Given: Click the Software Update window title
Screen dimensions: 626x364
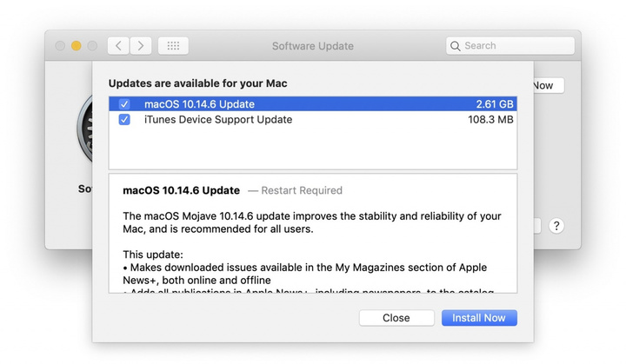Looking at the screenshot, I should coord(312,46).
